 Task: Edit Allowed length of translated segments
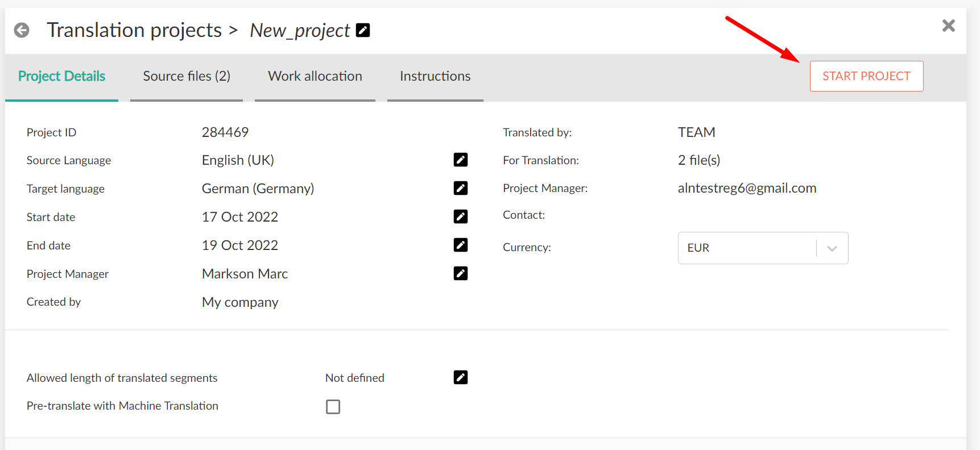pos(461,377)
